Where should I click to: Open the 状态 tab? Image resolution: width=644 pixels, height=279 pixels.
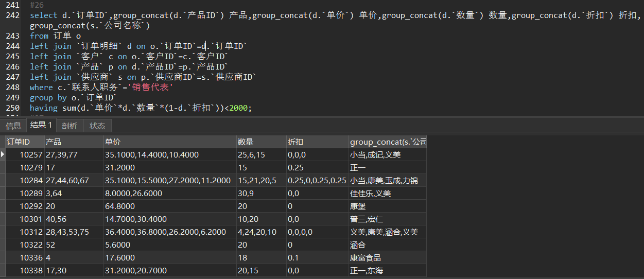97,126
